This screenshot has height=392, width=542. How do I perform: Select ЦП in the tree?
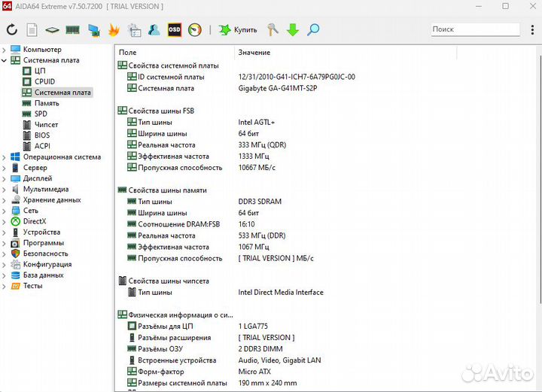(40, 71)
